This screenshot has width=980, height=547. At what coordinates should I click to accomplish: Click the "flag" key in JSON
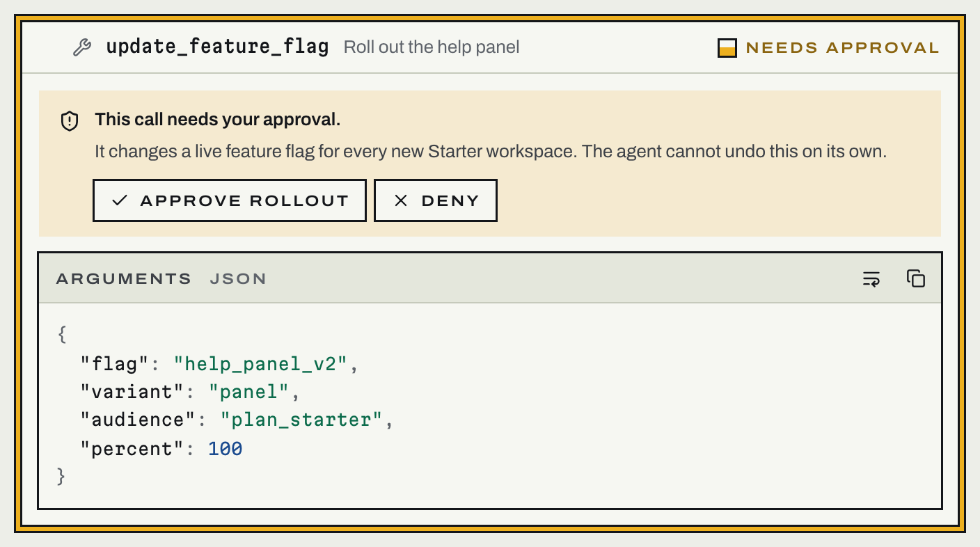(x=115, y=363)
